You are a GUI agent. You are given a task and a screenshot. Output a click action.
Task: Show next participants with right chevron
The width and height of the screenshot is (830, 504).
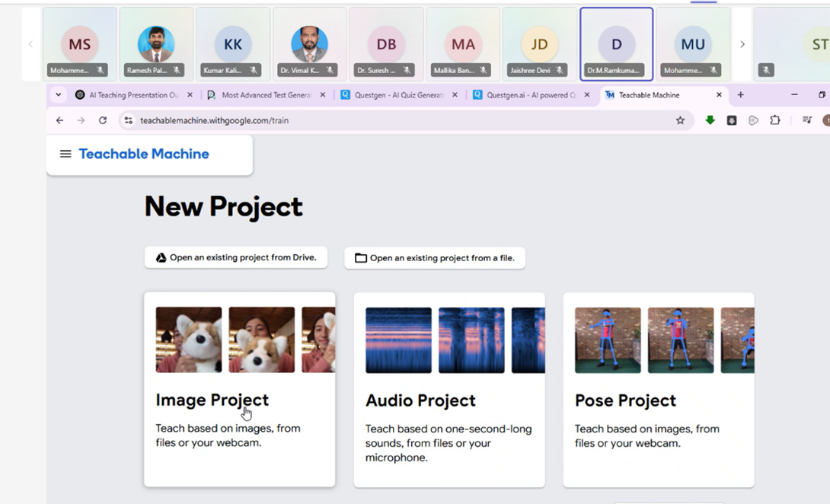point(742,44)
